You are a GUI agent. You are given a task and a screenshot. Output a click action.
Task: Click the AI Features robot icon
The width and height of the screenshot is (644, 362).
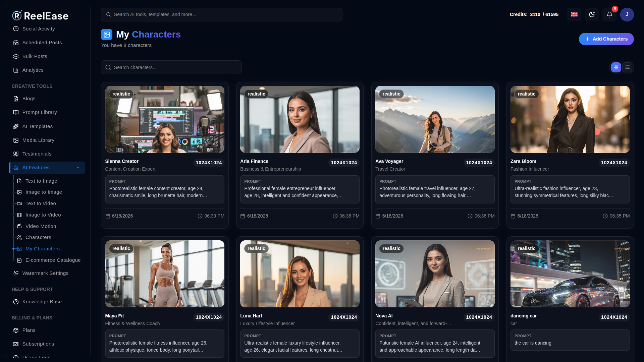tap(16, 168)
